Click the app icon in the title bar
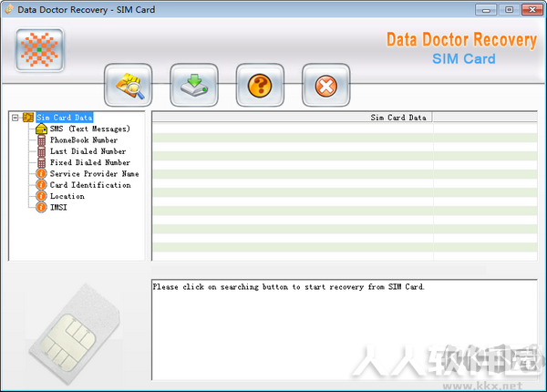This screenshot has height=392, width=547. coord(9,9)
